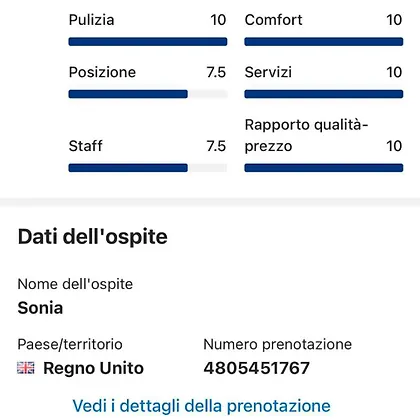This screenshot has height=420, width=420.
Task: Click the Comfort rating bar
Action: [x=324, y=42]
